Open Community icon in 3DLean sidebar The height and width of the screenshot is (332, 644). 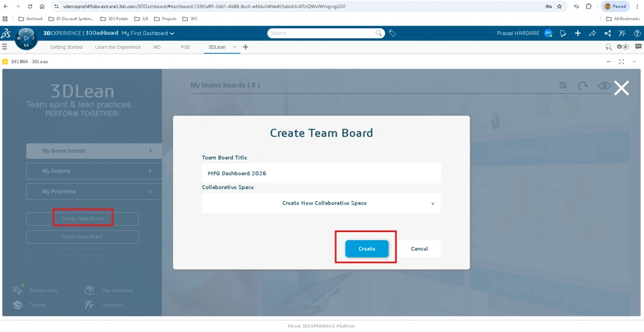pyautogui.click(x=89, y=305)
